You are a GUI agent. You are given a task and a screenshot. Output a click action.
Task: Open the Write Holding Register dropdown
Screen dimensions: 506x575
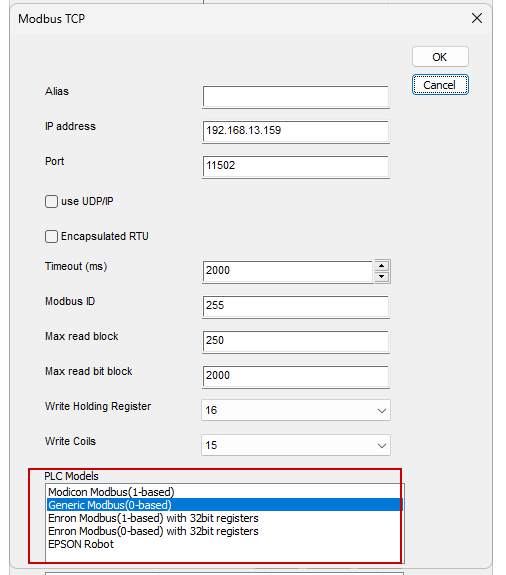(x=296, y=410)
